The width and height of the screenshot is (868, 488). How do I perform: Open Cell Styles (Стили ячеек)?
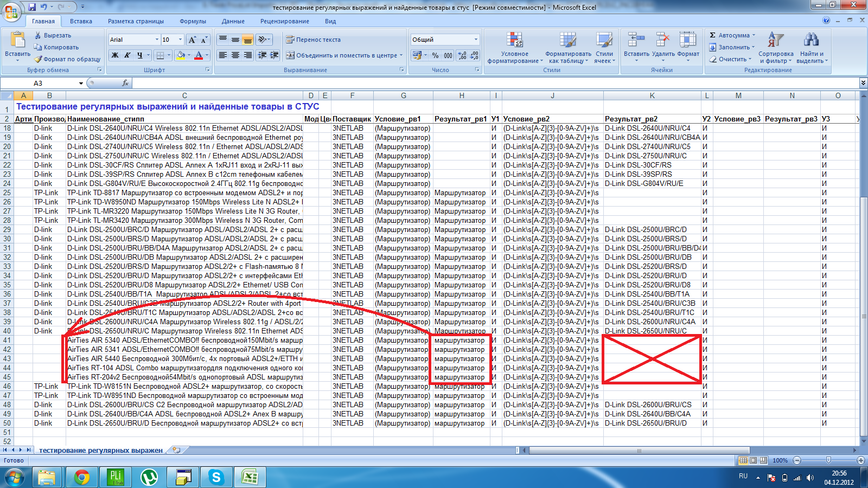(x=604, y=48)
